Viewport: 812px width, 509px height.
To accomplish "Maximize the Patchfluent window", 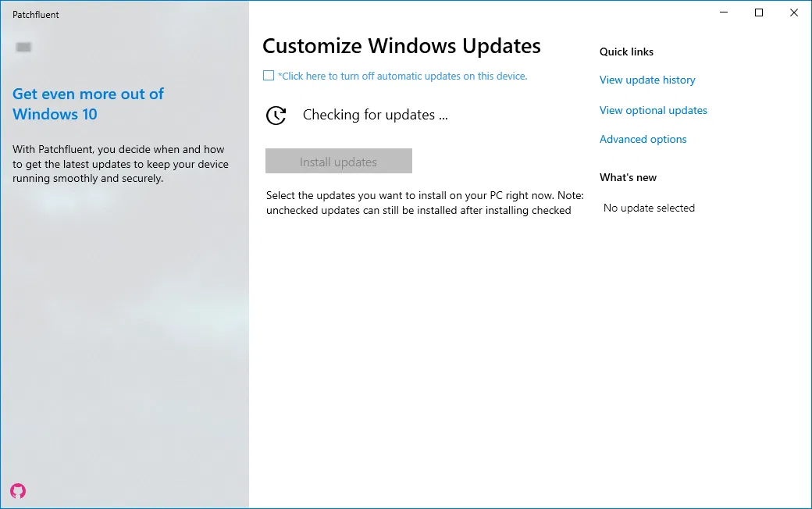I will [x=759, y=12].
